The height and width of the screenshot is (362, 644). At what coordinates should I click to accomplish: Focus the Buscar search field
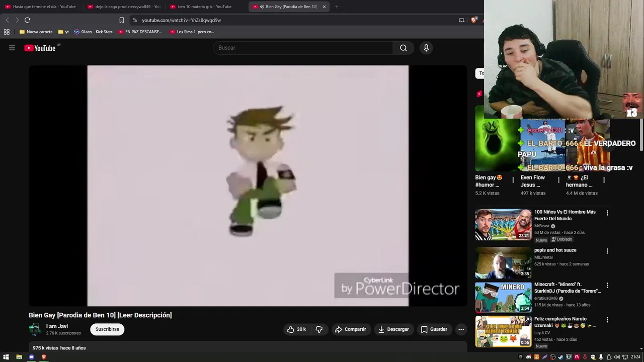click(x=303, y=48)
